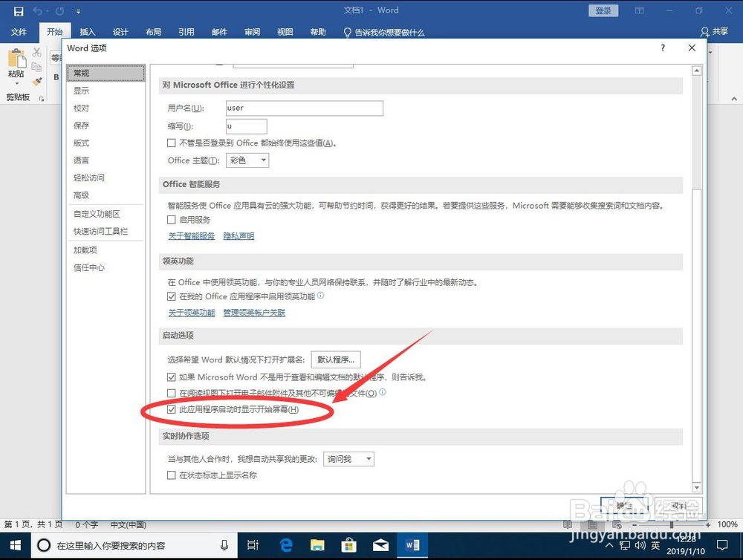743x560 pixels.
Task: Click the volume speaker tray icon
Action: click(640, 545)
